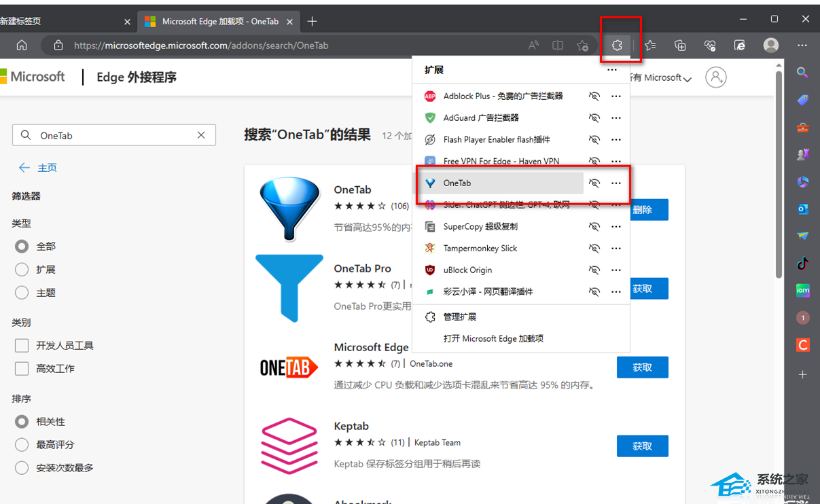
Task: Toggle toolbar visibility for SuperCopy 超级复制
Action: (x=594, y=226)
